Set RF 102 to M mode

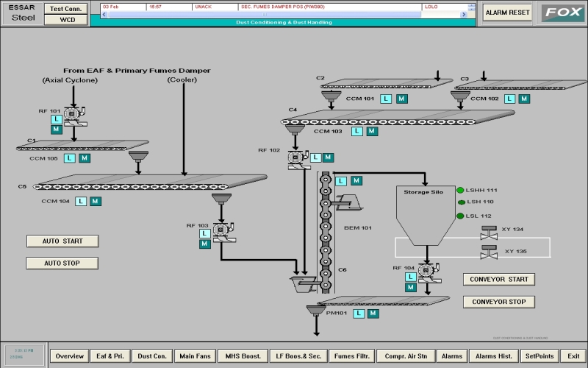[328, 158]
